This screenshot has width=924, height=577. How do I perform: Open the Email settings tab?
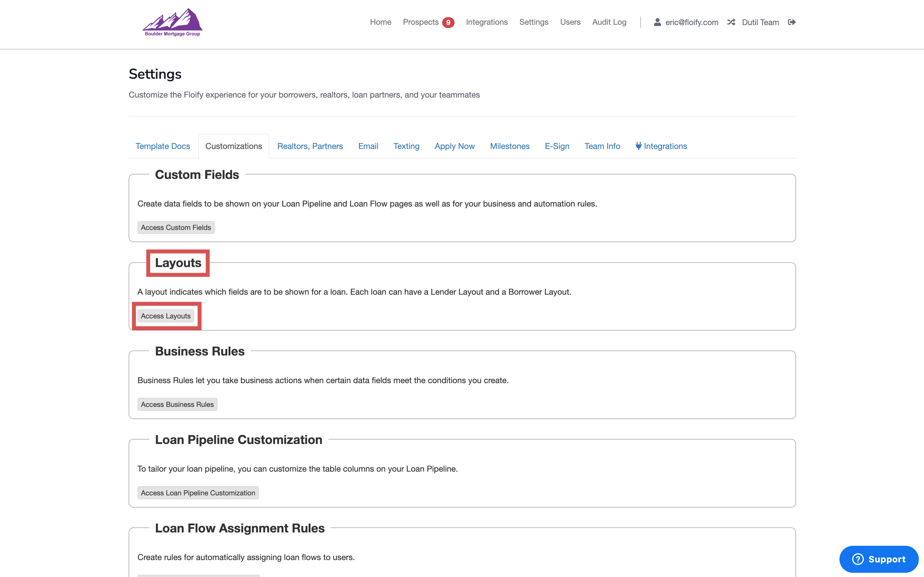368,146
